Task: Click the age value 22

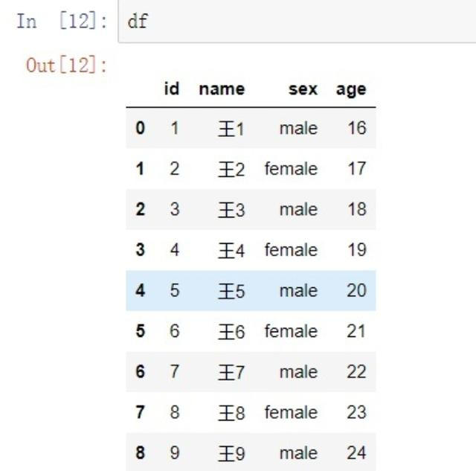Action: click(x=357, y=372)
